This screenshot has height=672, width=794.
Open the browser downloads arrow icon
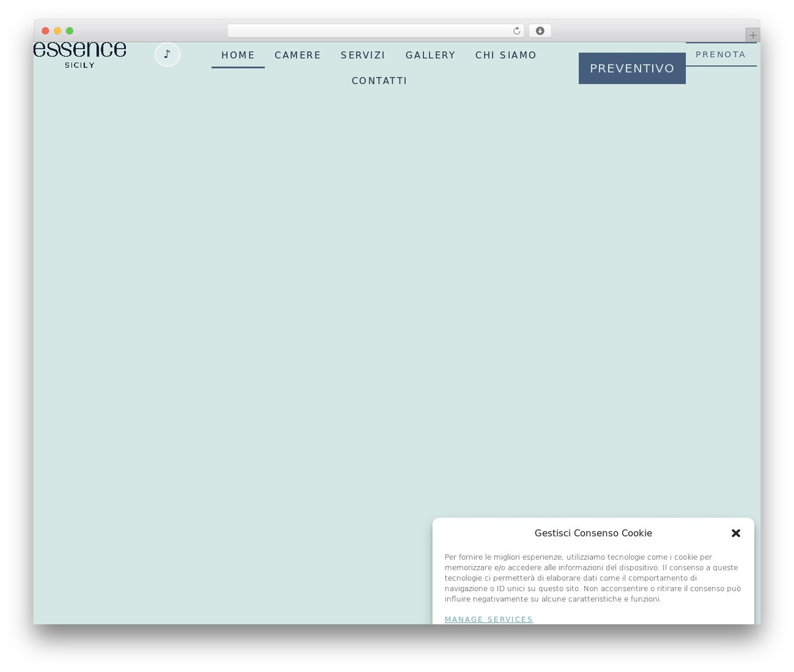point(540,31)
